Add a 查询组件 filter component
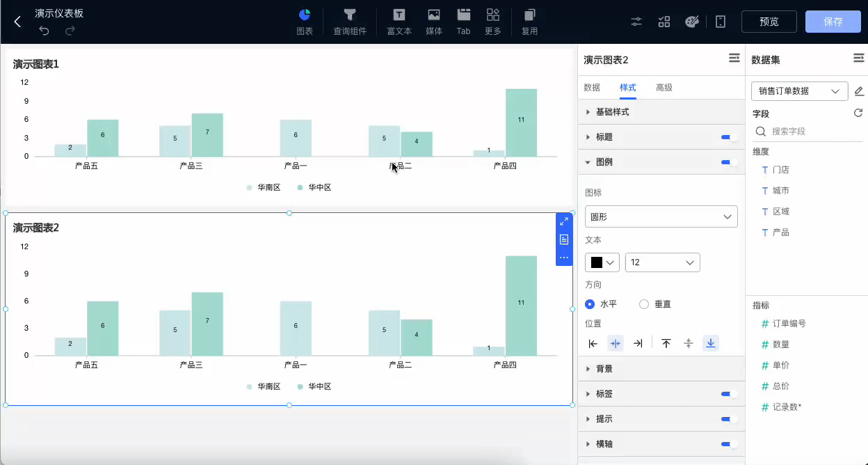868x465 pixels. click(x=350, y=22)
